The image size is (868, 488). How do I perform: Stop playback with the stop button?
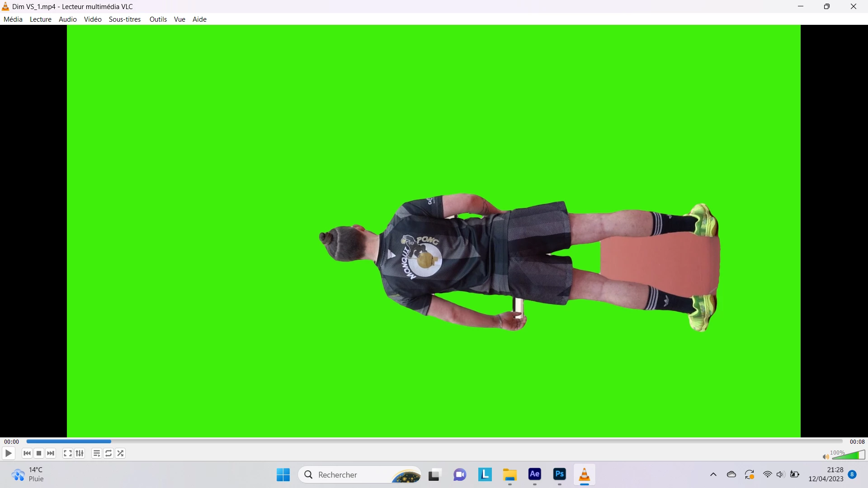(39, 453)
